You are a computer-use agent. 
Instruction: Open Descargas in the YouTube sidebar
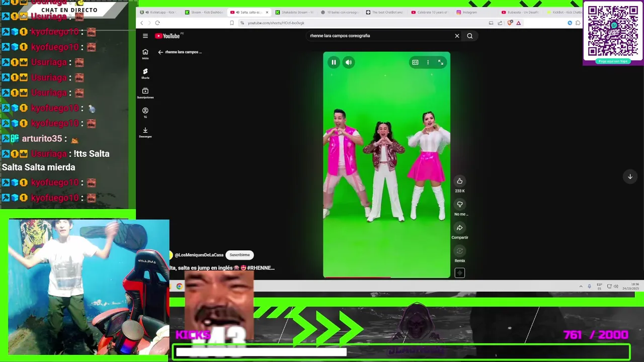point(145,132)
